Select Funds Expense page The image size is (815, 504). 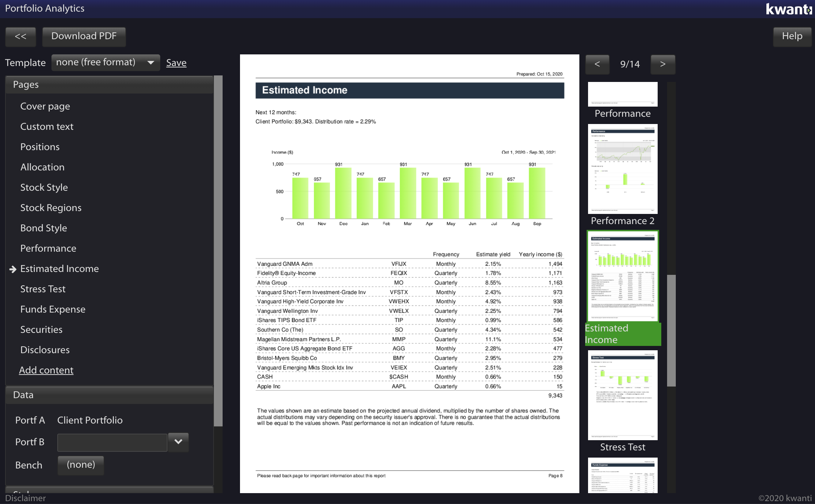[53, 309]
